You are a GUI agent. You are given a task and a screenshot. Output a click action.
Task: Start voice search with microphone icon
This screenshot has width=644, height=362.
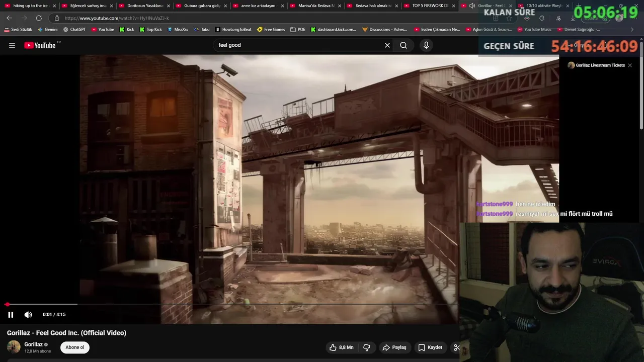pos(426,45)
